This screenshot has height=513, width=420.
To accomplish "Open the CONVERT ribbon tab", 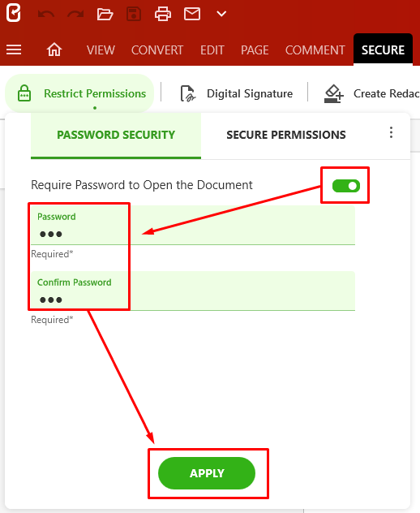I will [x=157, y=50].
